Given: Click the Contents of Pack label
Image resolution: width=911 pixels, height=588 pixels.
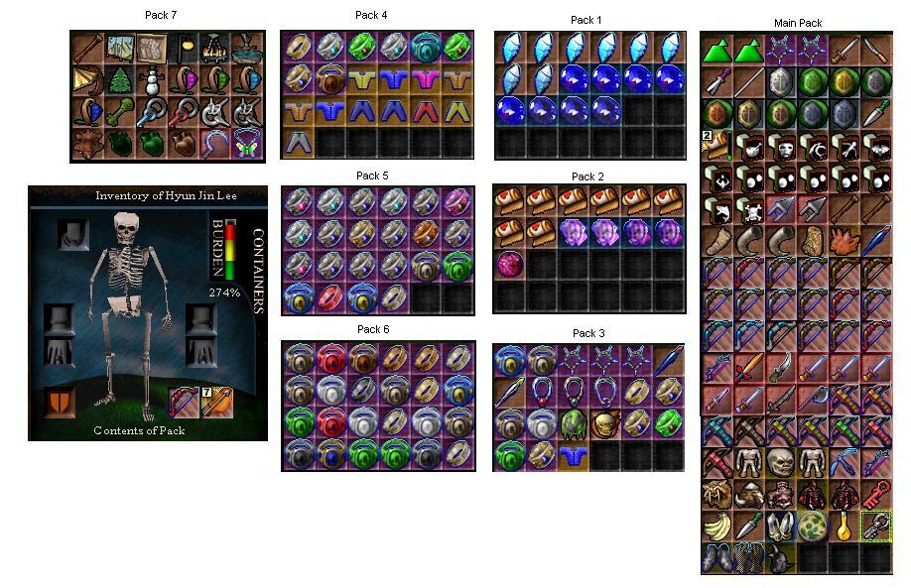Looking at the screenshot, I should tap(140, 430).
